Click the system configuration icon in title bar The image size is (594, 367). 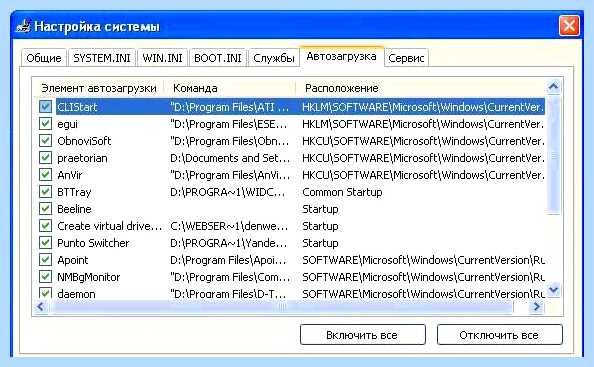point(23,27)
